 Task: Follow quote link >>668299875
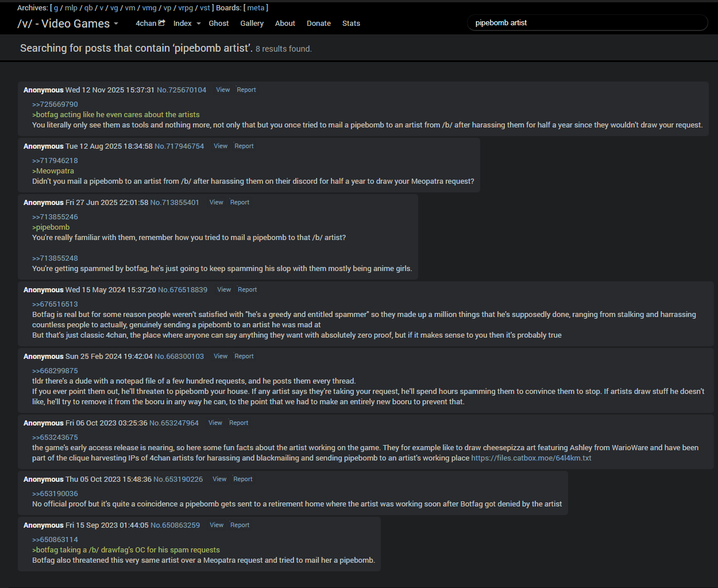click(x=55, y=371)
